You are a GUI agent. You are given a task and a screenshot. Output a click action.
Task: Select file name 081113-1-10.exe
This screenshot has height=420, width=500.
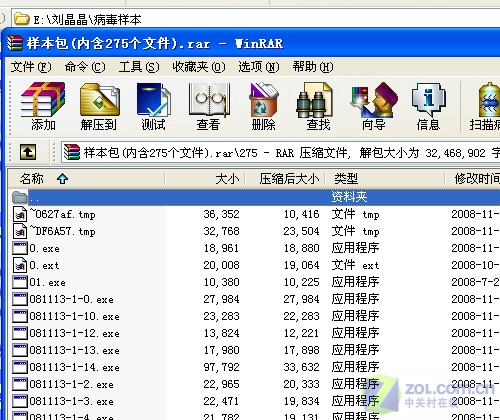point(74,316)
